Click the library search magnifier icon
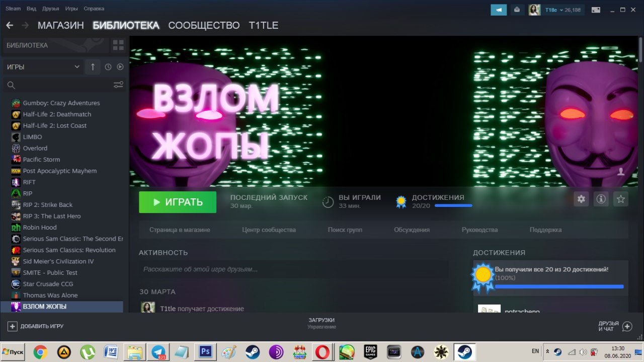Image resolution: width=644 pixels, height=362 pixels. point(11,85)
